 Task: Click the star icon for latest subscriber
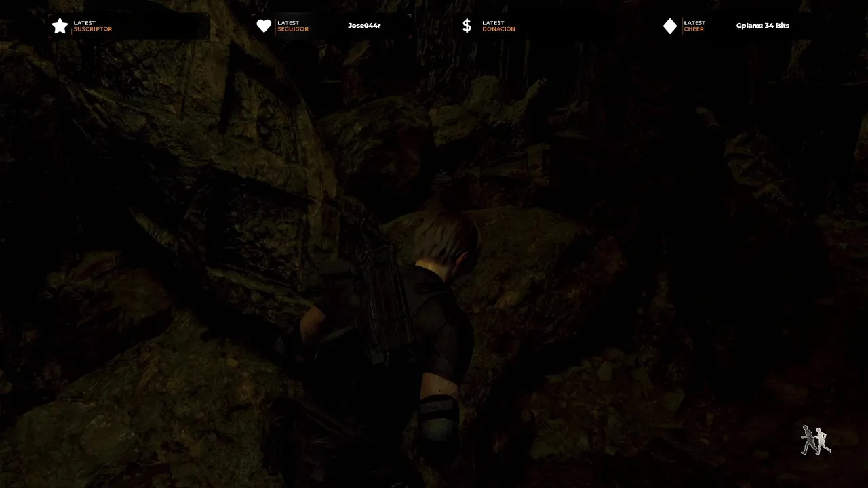point(60,26)
